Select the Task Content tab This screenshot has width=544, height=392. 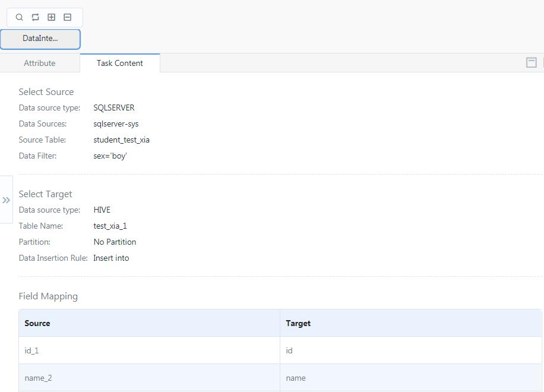[x=119, y=63]
